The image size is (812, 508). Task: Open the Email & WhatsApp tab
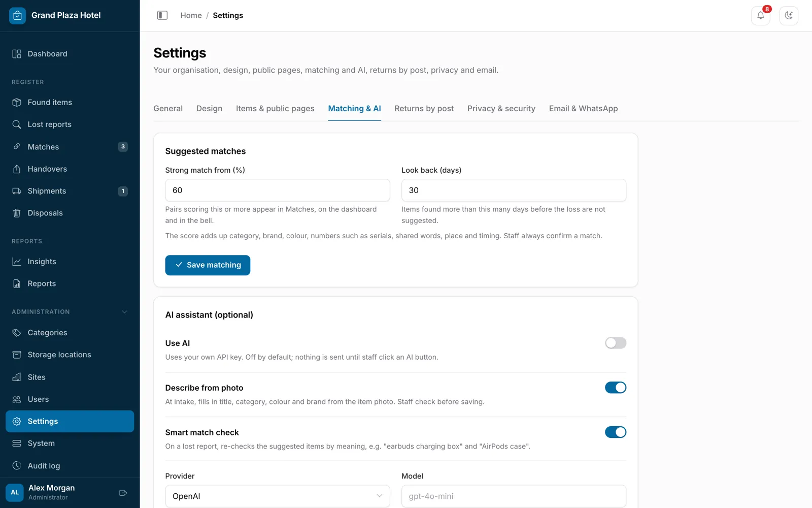[584, 109]
